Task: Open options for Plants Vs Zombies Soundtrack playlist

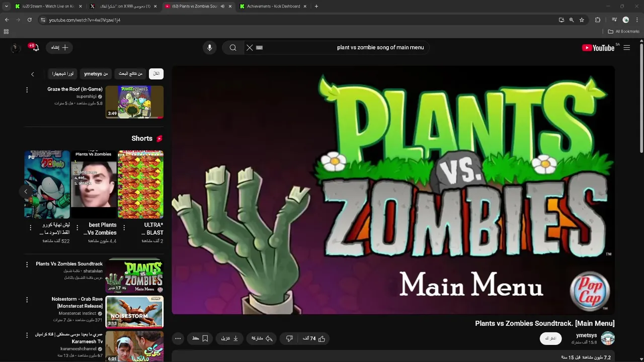Action: pyautogui.click(x=27, y=264)
